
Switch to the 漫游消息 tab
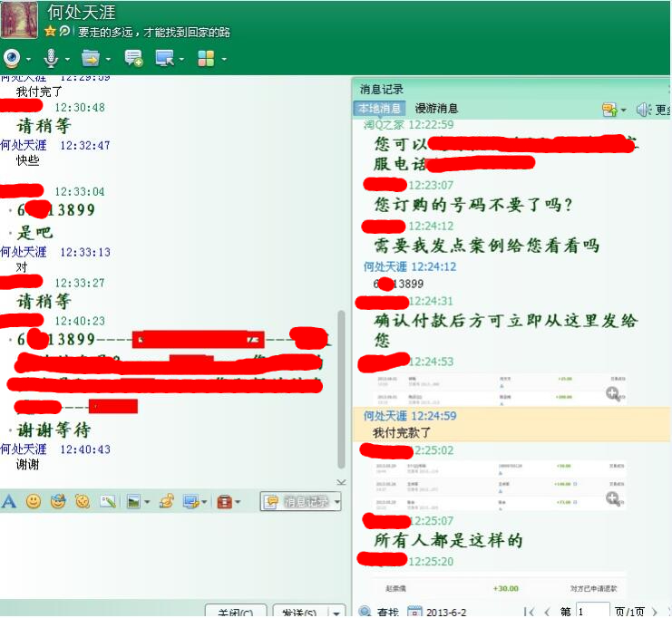[x=436, y=109]
